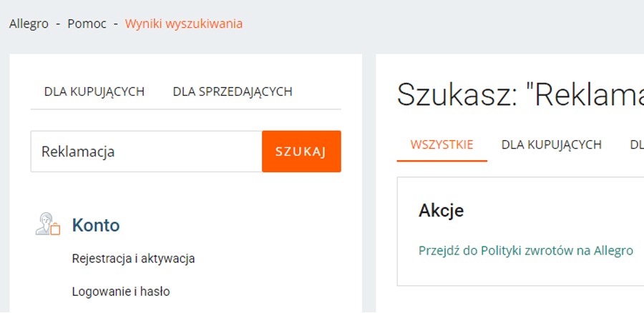This screenshot has width=644, height=313.
Task: Open Rejestracja i aktywacja help topic
Action: pyautogui.click(x=133, y=259)
